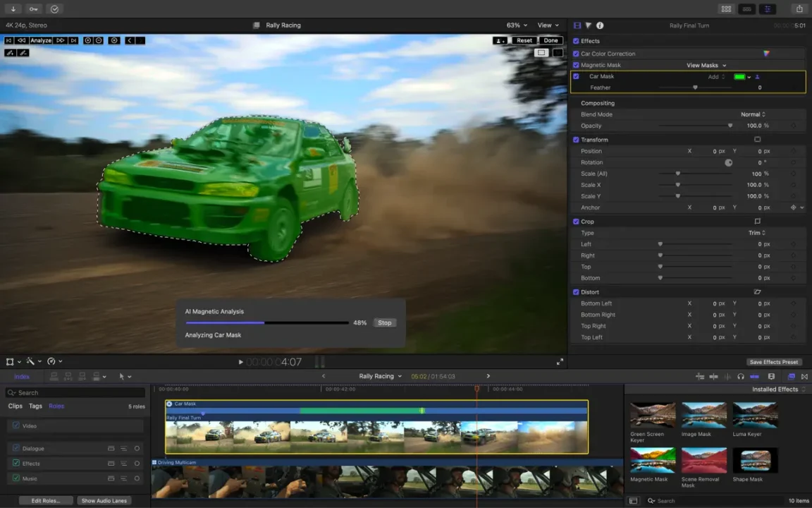This screenshot has width=812, height=508.
Task: Open the enhancements magic wand menu
Action: [x=32, y=361]
